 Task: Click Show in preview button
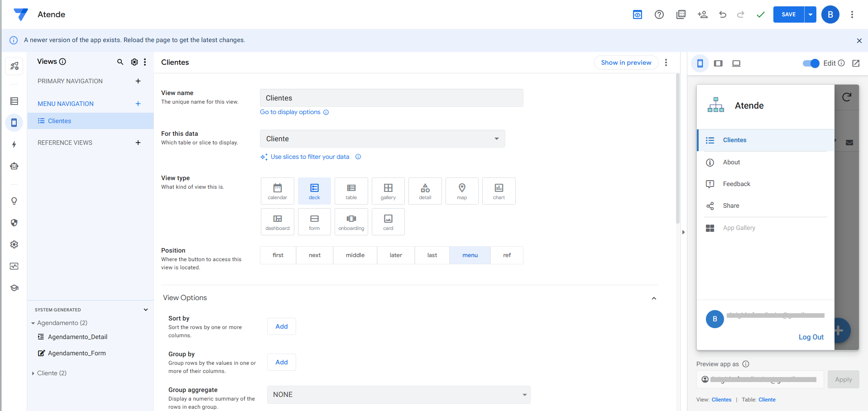(626, 62)
